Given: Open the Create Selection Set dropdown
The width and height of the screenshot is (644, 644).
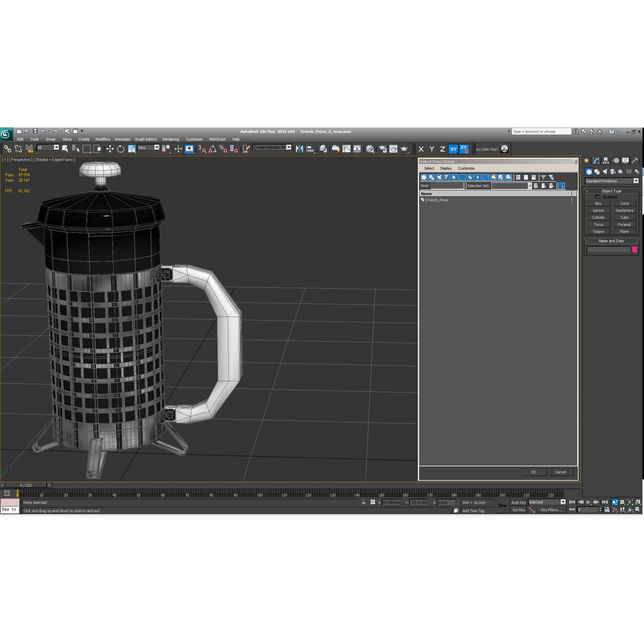Looking at the screenshot, I should 273,147.
